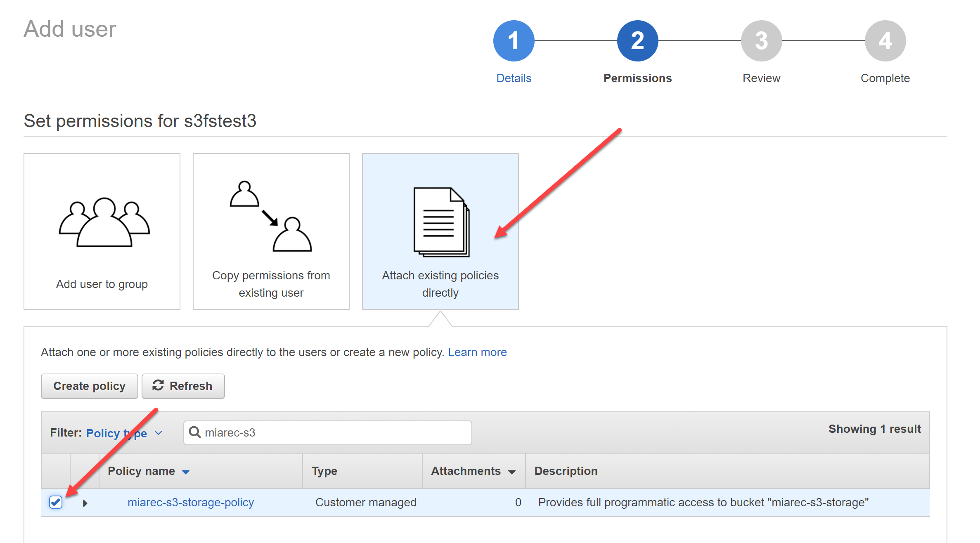Sort by Attachments column
This screenshot has width=980, height=543.
click(473, 471)
